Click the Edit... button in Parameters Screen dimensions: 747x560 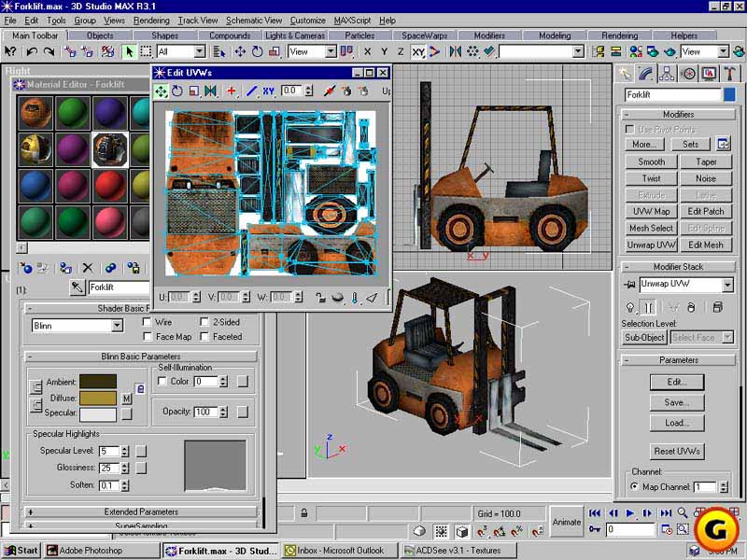pyautogui.click(x=677, y=383)
